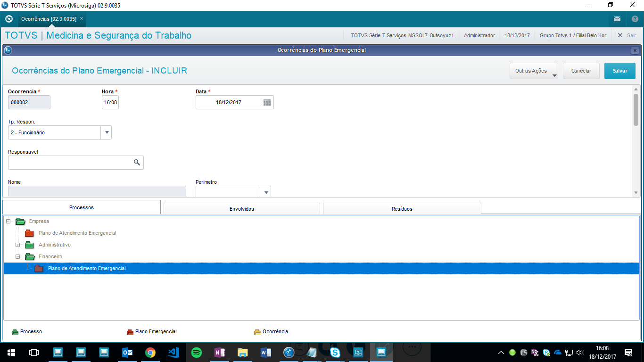Click the Nome field
The width and height of the screenshot is (644, 362).
click(97, 191)
